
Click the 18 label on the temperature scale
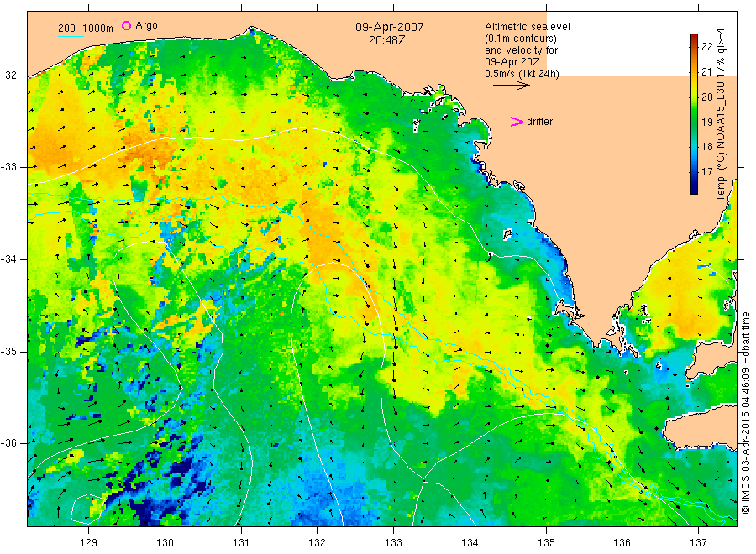(x=706, y=146)
